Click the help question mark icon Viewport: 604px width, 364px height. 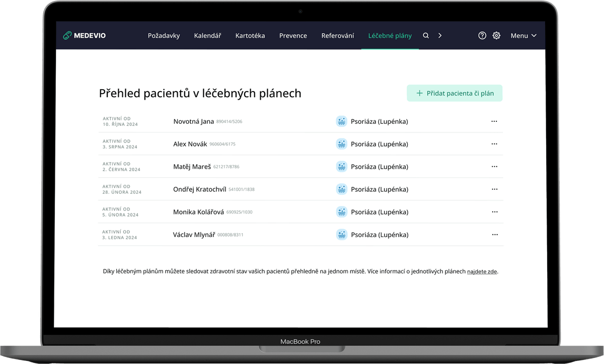pyautogui.click(x=482, y=36)
